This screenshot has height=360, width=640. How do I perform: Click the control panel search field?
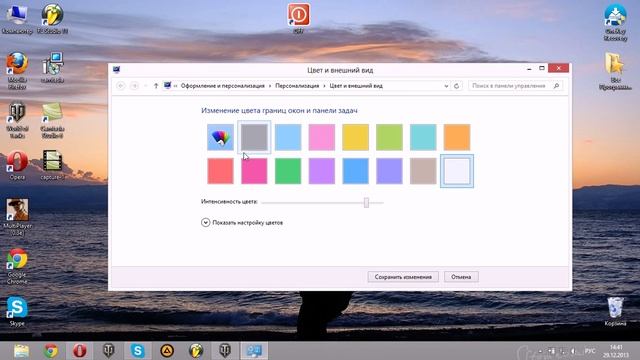click(516, 86)
